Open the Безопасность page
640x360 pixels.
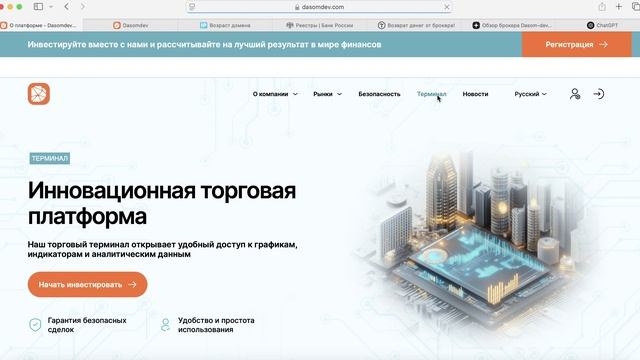pos(379,94)
